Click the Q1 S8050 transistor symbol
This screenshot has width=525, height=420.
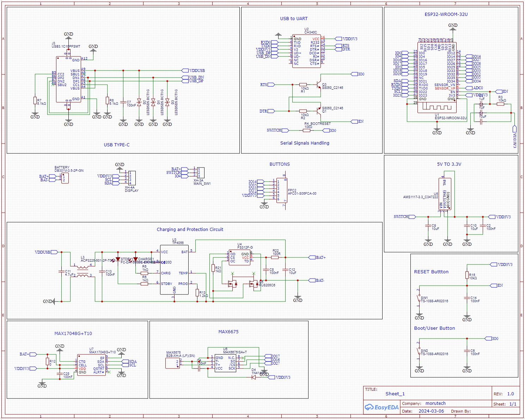[319, 111]
